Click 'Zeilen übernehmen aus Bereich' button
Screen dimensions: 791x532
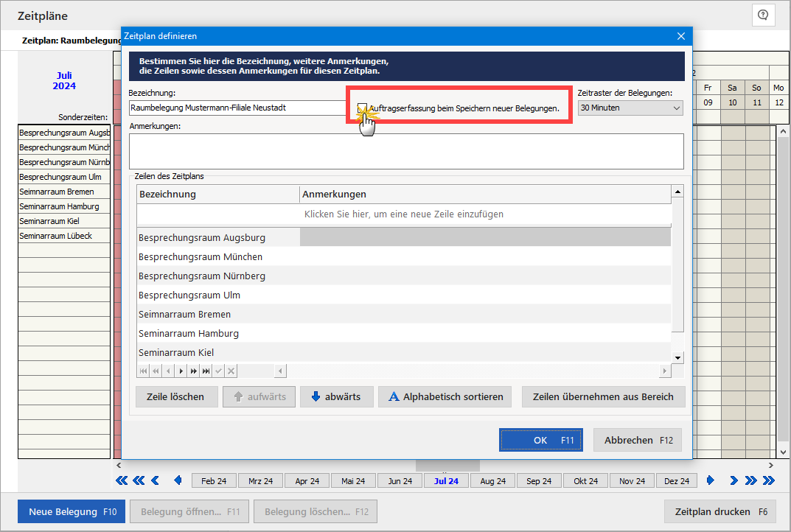point(603,396)
